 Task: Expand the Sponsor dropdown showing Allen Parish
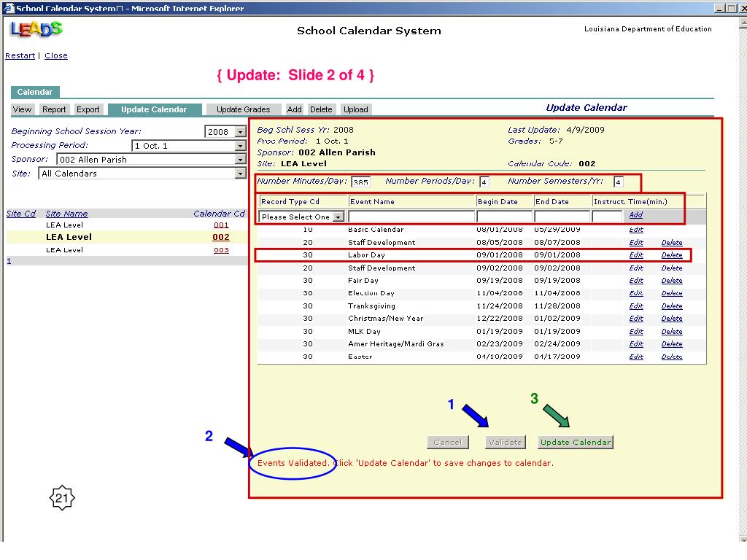click(241, 160)
